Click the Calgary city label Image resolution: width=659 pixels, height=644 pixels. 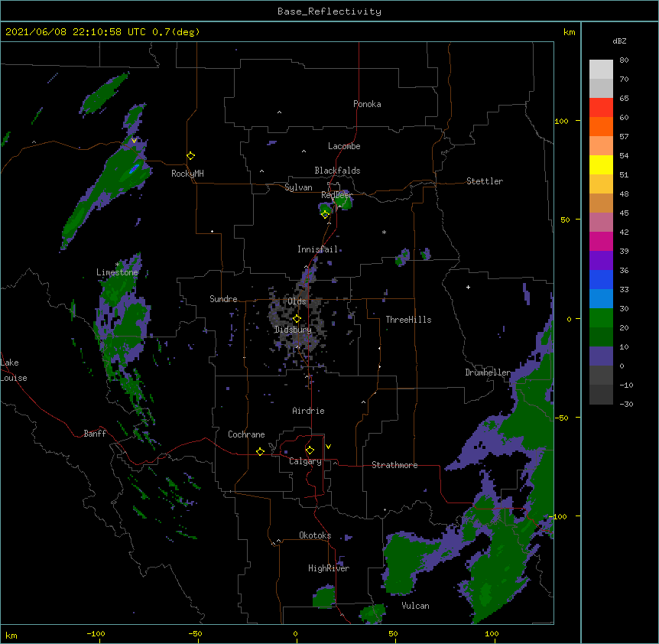306,461
